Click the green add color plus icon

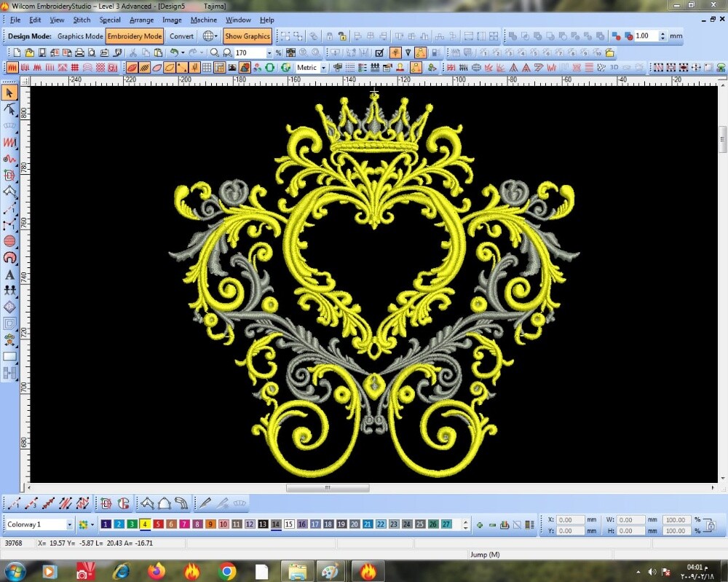click(x=480, y=525)
